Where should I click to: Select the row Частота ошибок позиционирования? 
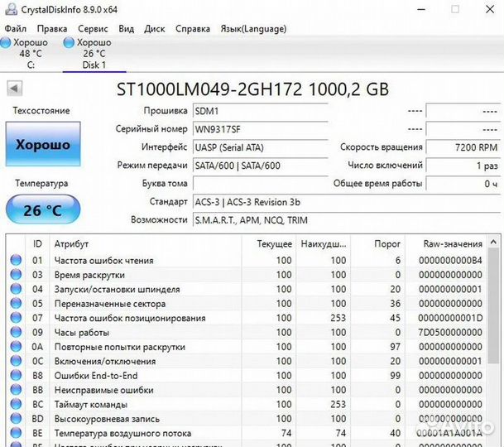[247, 317]
